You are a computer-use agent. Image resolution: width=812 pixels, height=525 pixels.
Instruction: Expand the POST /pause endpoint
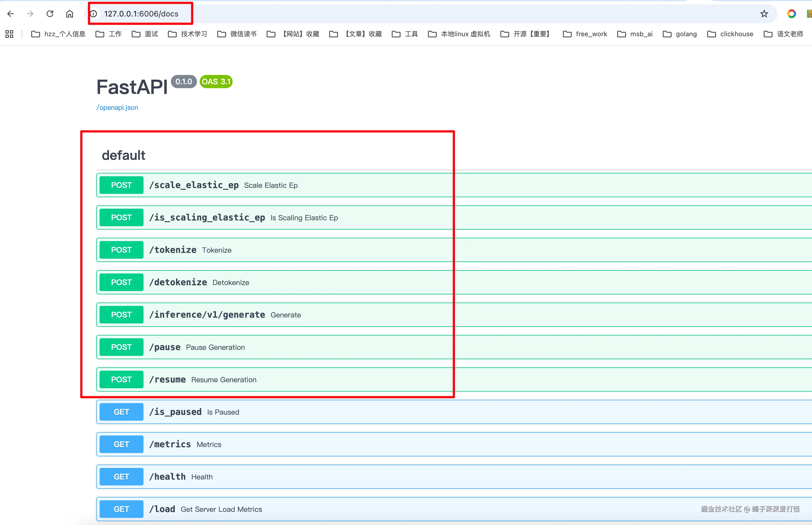pos(454,347)
